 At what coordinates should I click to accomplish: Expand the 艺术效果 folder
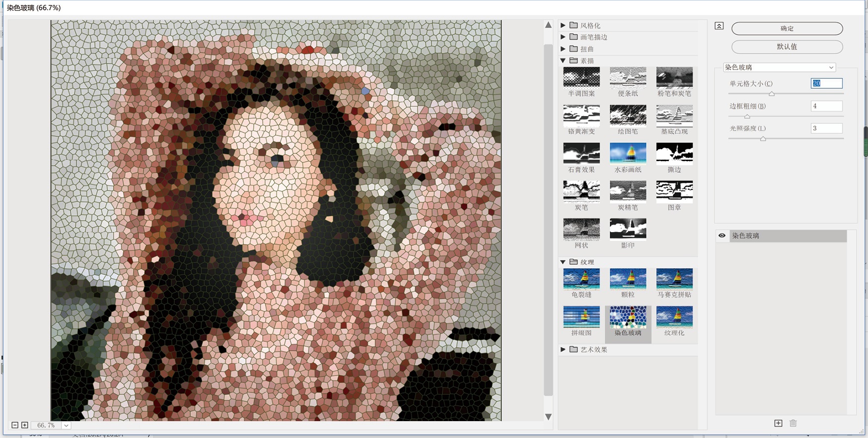(x=563, y=349)
